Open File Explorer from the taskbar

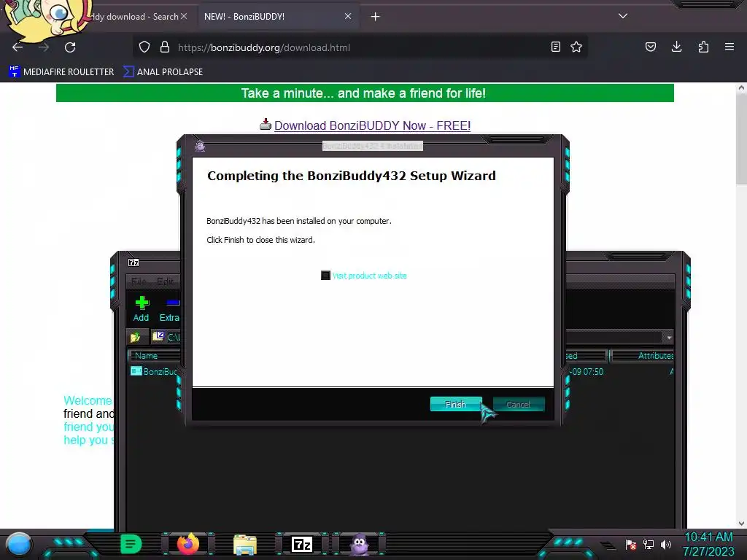[x=245, y=544]
